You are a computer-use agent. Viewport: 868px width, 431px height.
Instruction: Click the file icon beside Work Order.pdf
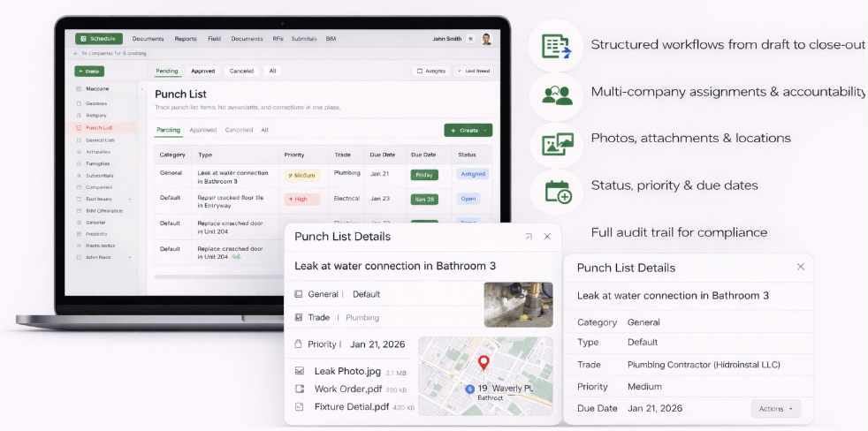(x=300, y=389)
